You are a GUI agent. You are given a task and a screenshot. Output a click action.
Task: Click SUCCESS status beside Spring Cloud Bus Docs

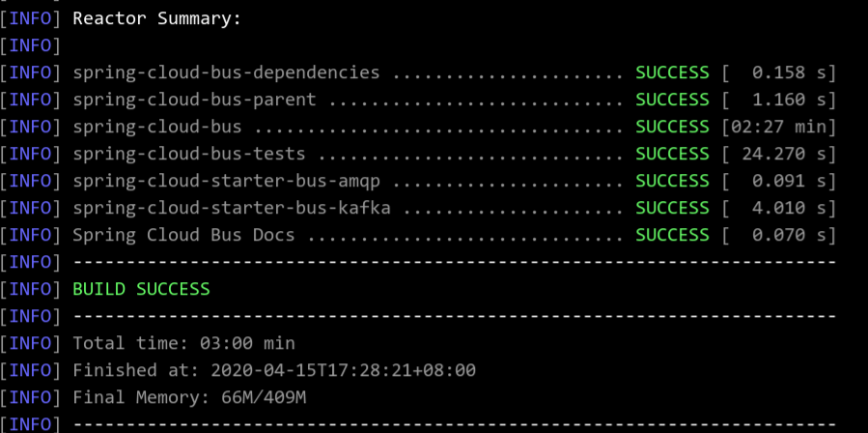pyautogui.click(x=672, y=236)
